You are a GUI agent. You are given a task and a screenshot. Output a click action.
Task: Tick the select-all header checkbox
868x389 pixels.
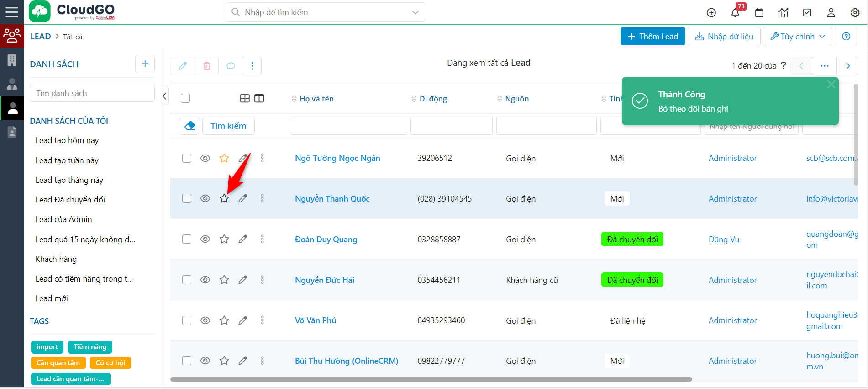click(185, 98)
